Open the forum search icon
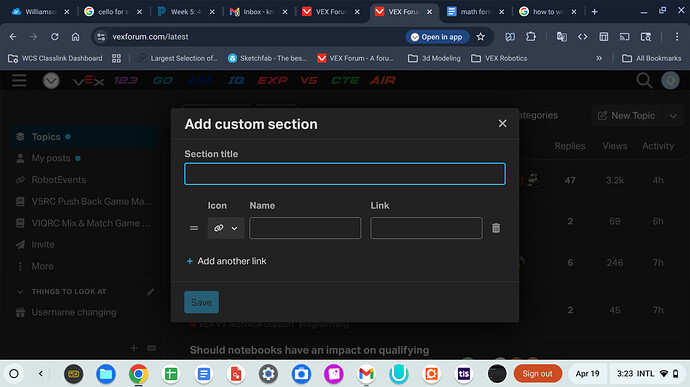 (x=644, y=81)
